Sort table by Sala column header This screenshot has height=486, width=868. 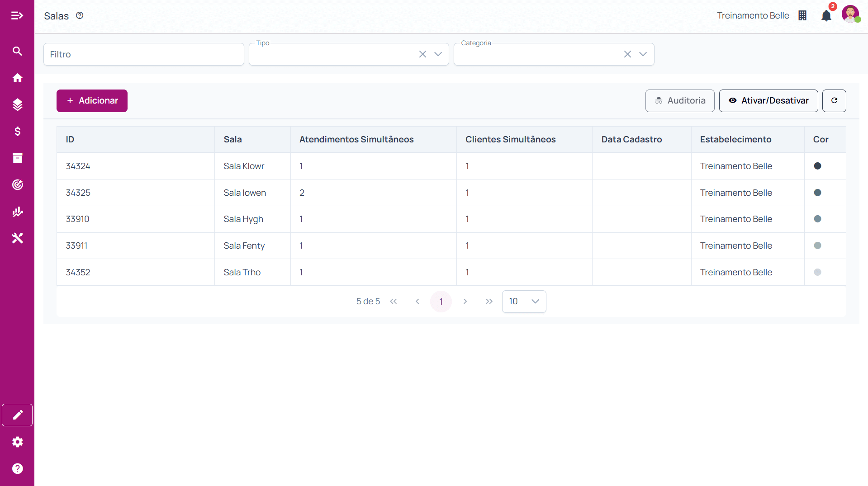(232, 139)
